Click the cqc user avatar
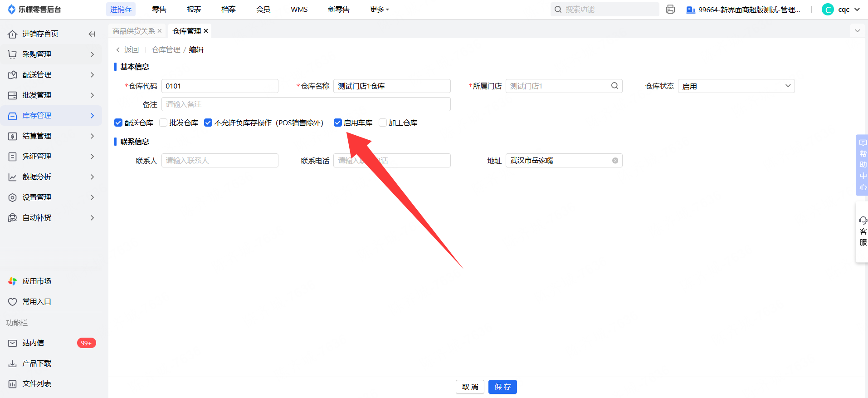This screenshot has height=398, width=868. coord(828,10)
